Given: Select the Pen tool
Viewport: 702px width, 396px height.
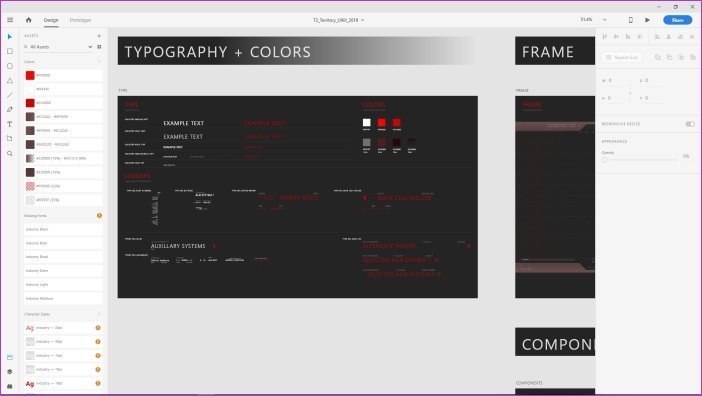Looking at the screenshot, I should tap(10, 110).
